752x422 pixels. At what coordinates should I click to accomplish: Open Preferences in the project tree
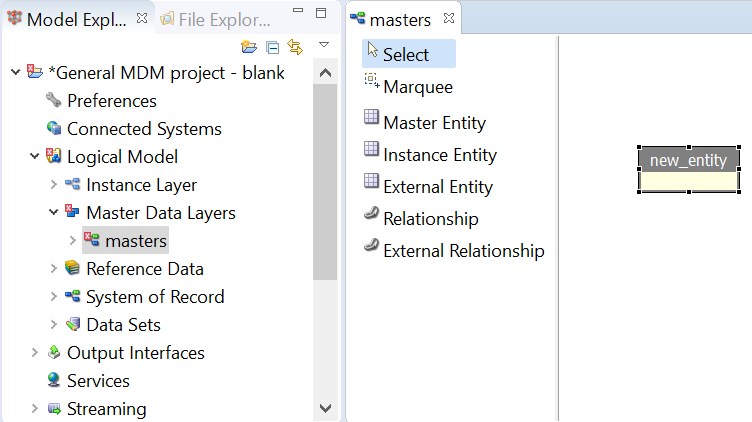click(111, 101)
